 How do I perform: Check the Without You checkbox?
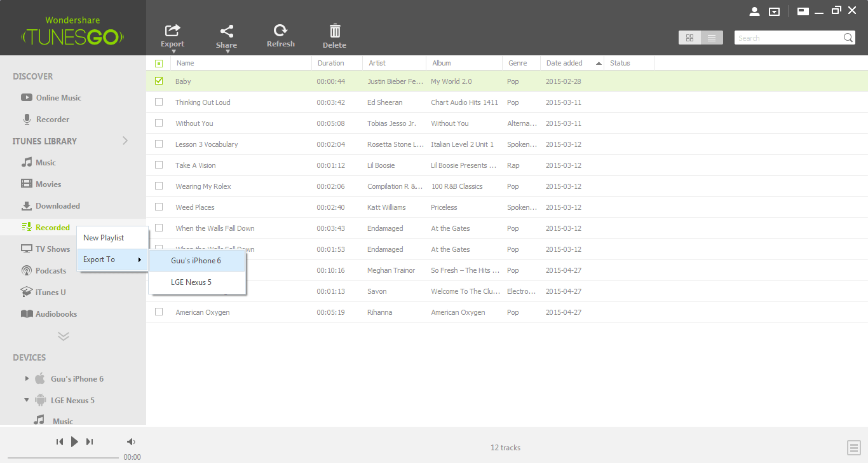(159, 123)
